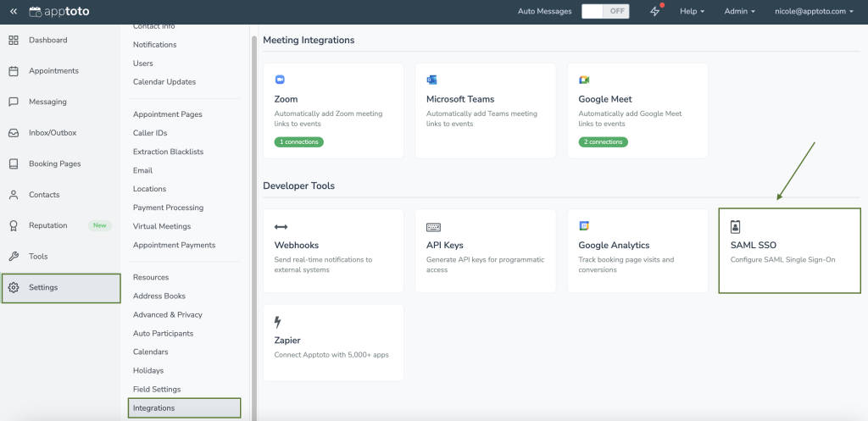Screen dimensions: 868x421
Task: Click the Webhooks arrows icon
Action: tap(281, 227)
